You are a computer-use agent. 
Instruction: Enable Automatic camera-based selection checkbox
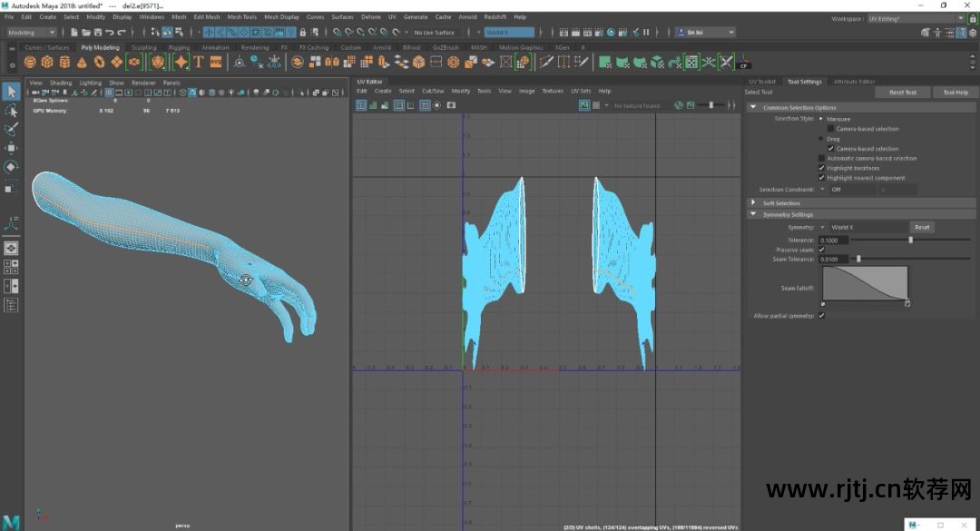pos(822,158)
